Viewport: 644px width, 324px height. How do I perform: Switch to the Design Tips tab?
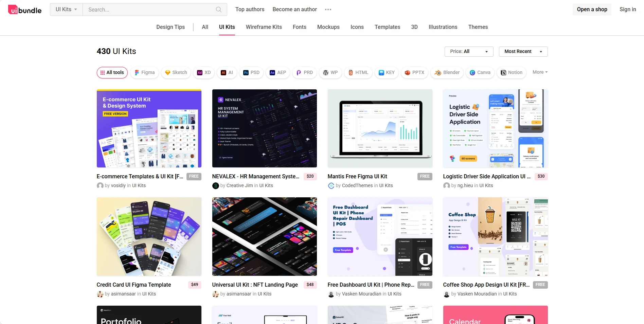(171, 27)
